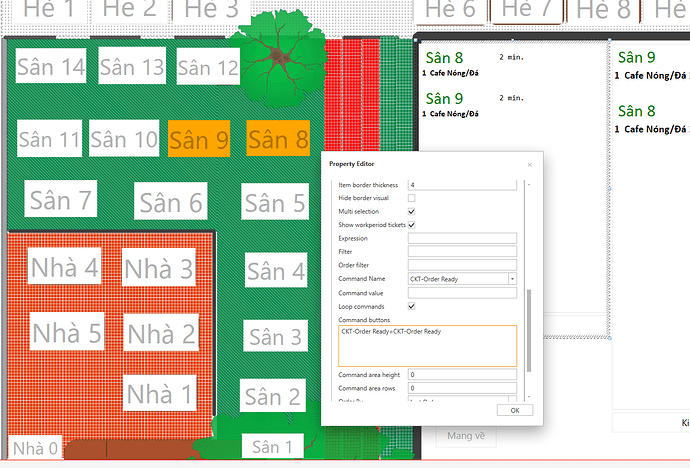
Task: Click the Nhà 4 table button
Action: (65, 267)
